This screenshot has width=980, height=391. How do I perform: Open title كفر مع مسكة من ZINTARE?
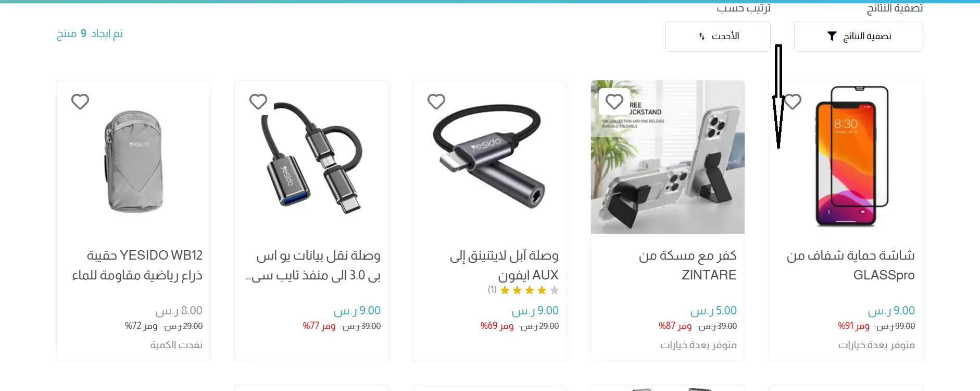[687, 265]
